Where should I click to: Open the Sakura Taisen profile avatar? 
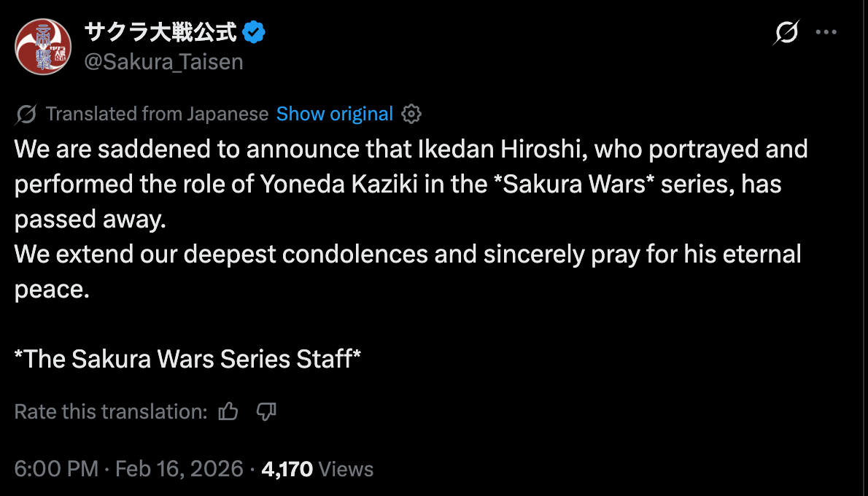pyautogui.click(x=44, y=47)
